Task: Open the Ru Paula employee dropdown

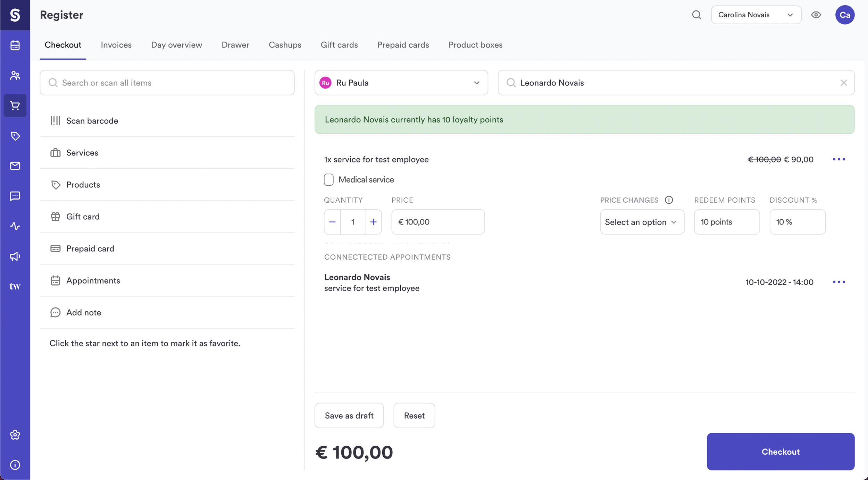Action: point(401,83)
